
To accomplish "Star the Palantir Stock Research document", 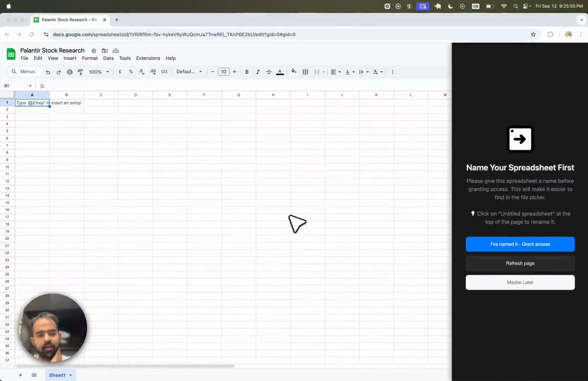I will [x=94, y=51].
